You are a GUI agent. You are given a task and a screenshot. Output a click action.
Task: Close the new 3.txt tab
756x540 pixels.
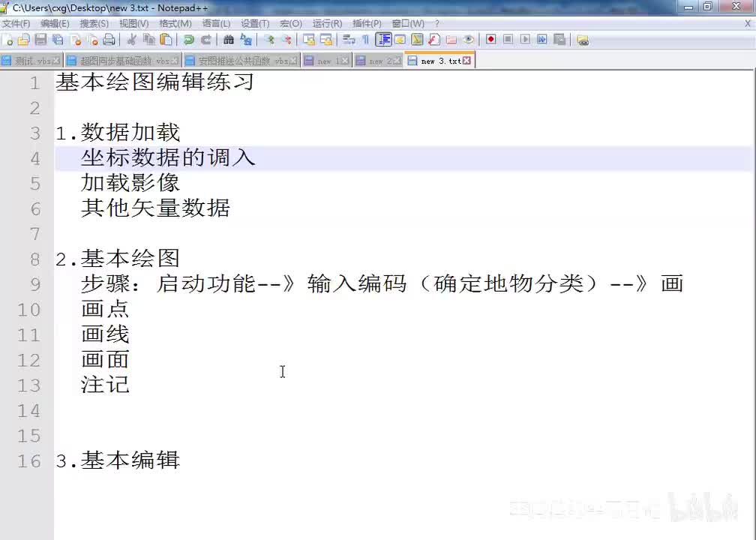pos(466,61)
